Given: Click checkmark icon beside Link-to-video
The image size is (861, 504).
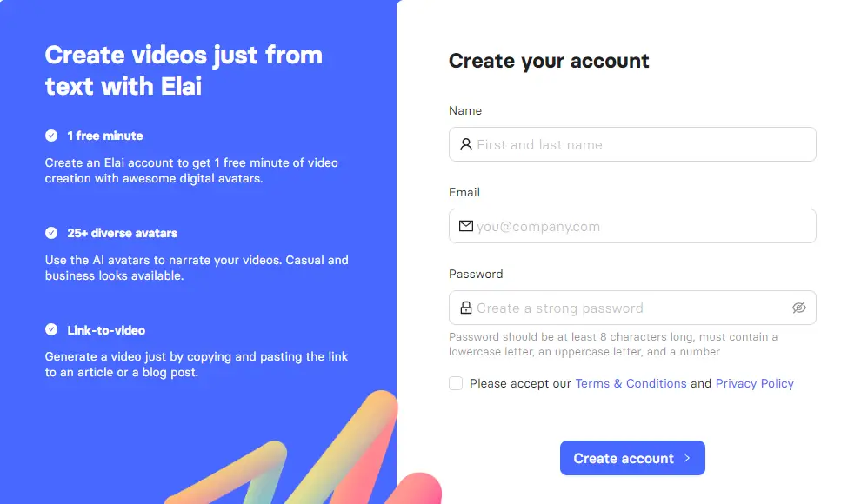Looking at the screenshot, I should (x=51, y=329).
